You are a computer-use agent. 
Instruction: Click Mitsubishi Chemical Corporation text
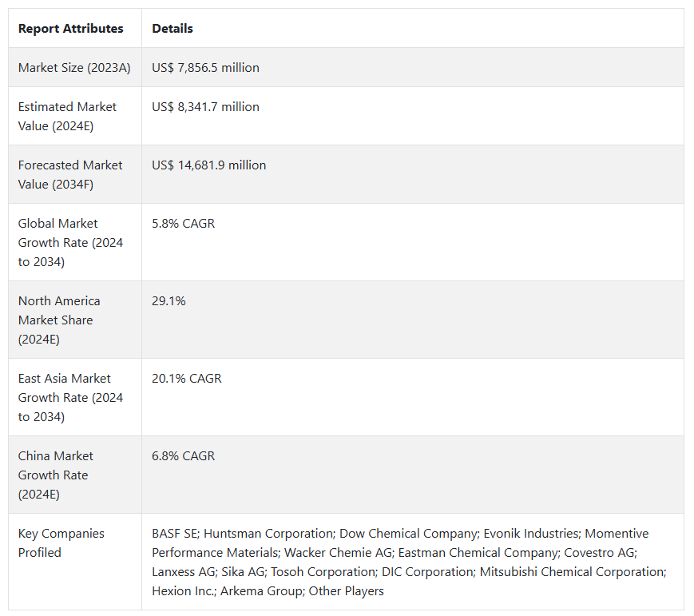coord(573,572)
